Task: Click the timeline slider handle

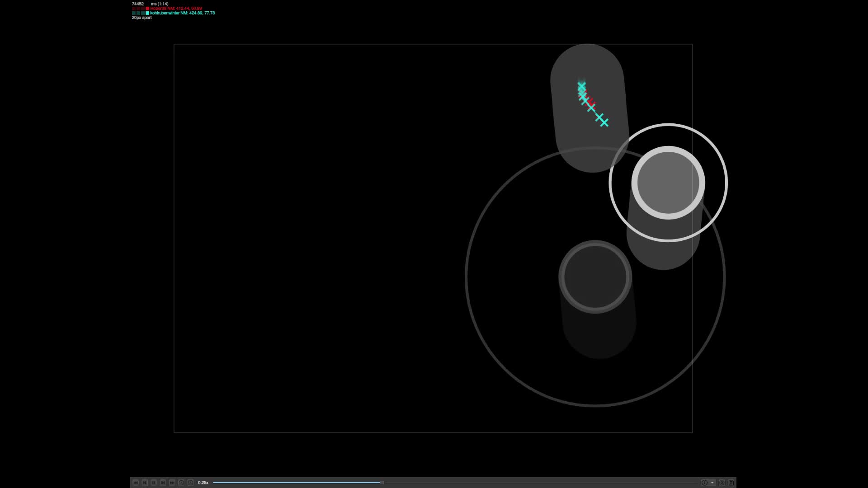Action: pyautogui.click(x=382, y=483)
